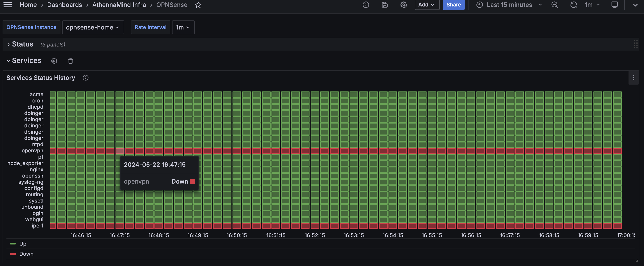The image size is (644, 266).
Task: Click the Share button
Action: click(453, 5)
